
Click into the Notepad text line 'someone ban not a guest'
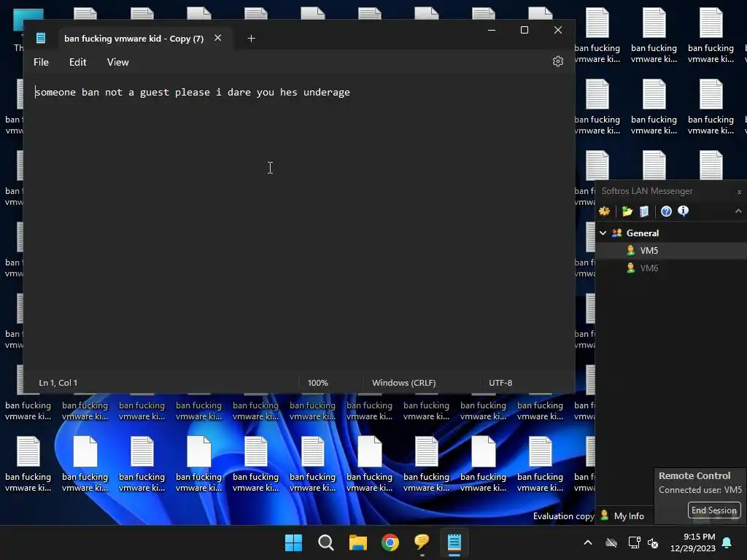click(x=193, y=93)
